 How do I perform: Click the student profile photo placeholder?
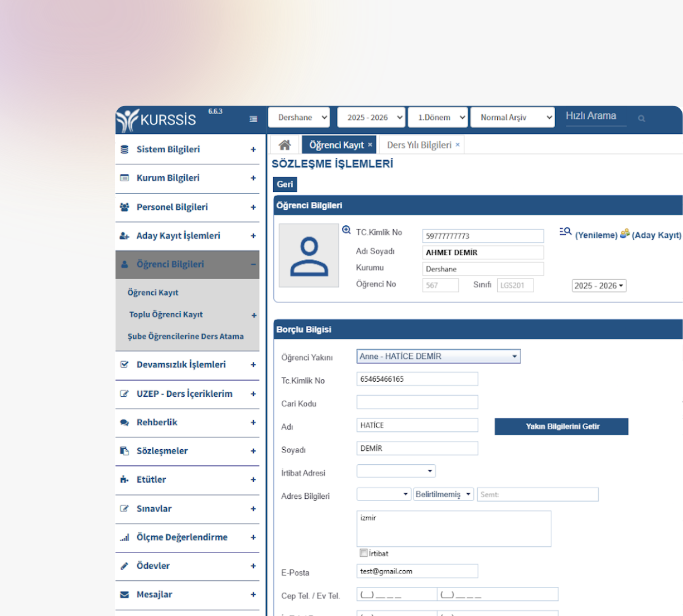(x=309, y=256)
